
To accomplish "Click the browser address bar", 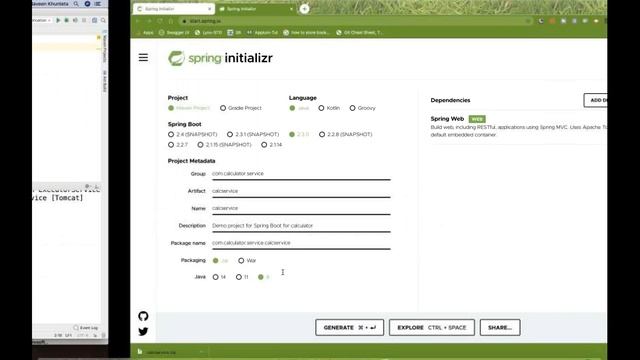I will pos(355,21).
